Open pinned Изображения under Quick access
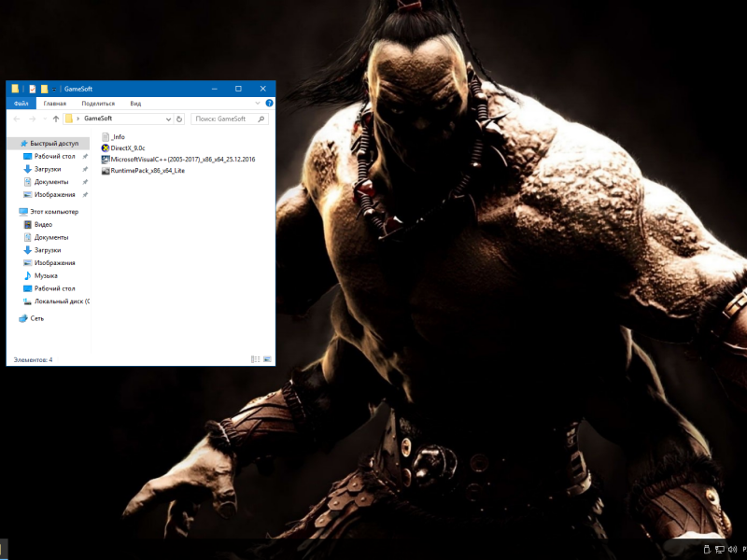Image resolution: width=747 pixels, height=560 pixels. point(54,195)
